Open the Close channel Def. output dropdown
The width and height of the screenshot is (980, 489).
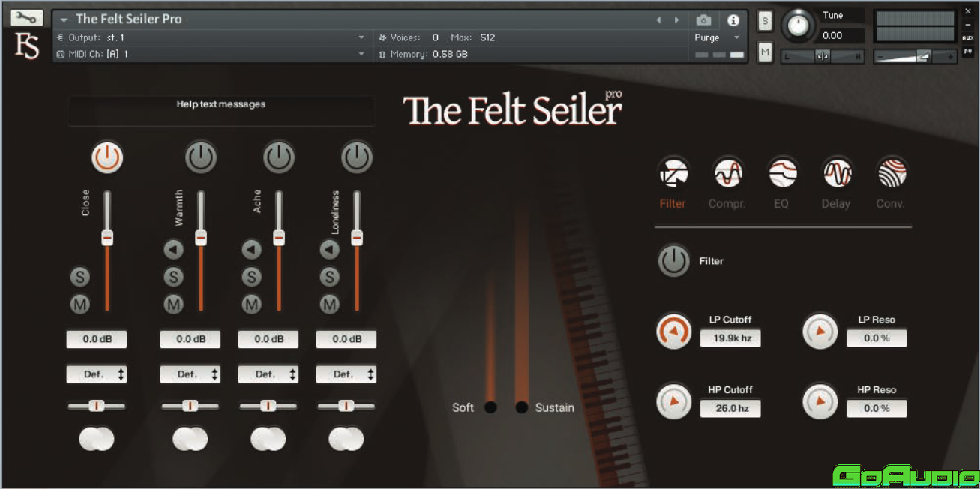(x=97, y=374)
